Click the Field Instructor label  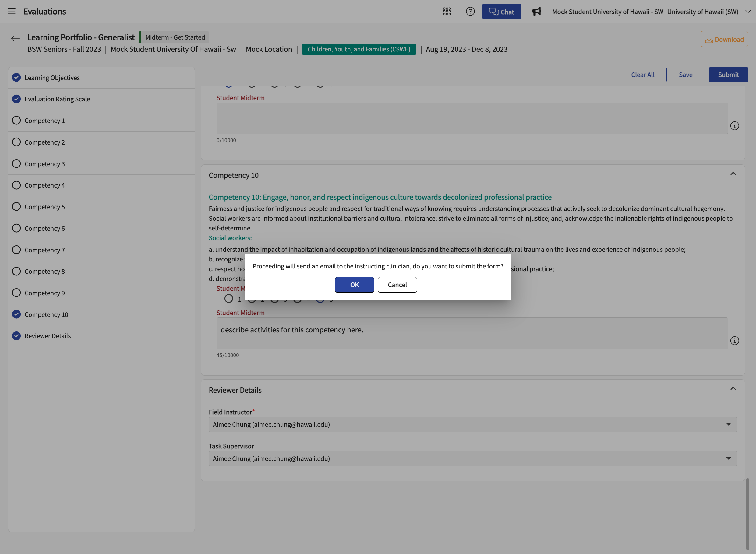(x=231, y=412)
